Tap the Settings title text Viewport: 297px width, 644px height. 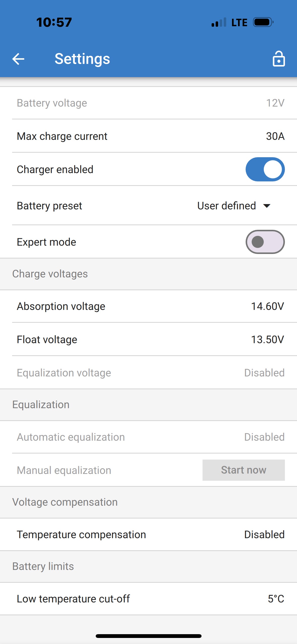[x=82, y=59]
